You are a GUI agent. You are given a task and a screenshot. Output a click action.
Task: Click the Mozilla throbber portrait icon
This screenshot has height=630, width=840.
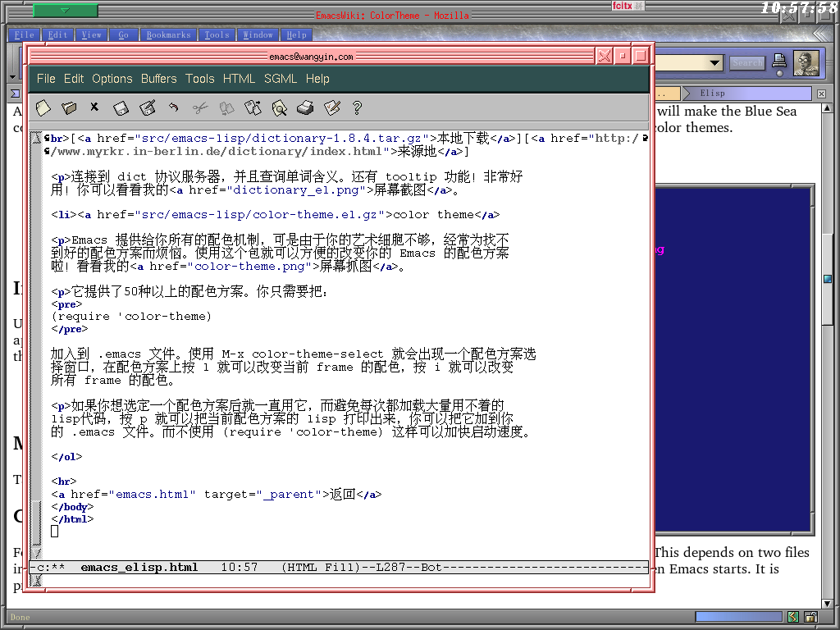[x=806, y=63]
